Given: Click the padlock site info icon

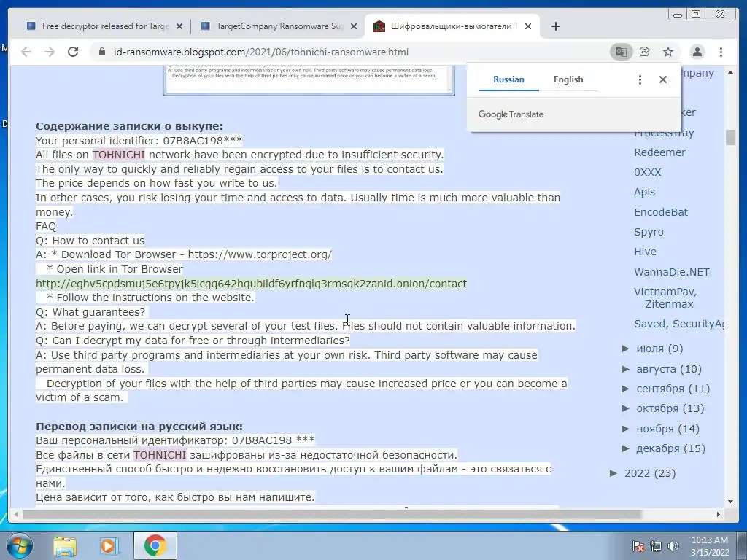Looking at the screenshot, I should [101, 52].
